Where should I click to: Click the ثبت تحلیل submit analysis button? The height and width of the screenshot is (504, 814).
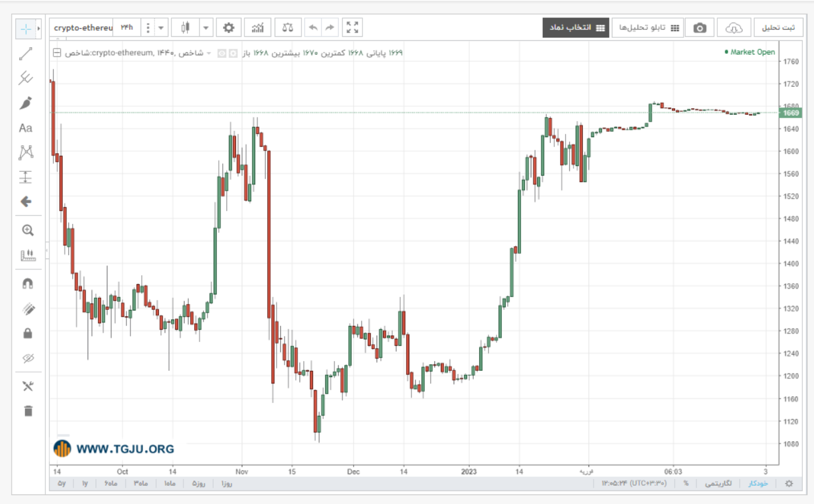tap(778, 28)
